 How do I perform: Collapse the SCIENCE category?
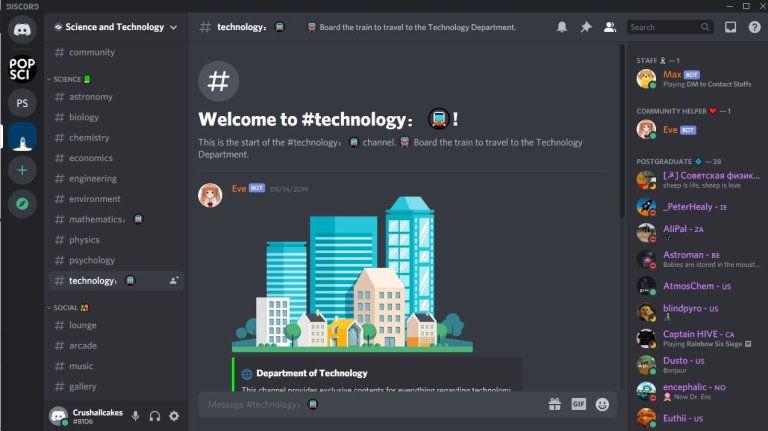69,79
